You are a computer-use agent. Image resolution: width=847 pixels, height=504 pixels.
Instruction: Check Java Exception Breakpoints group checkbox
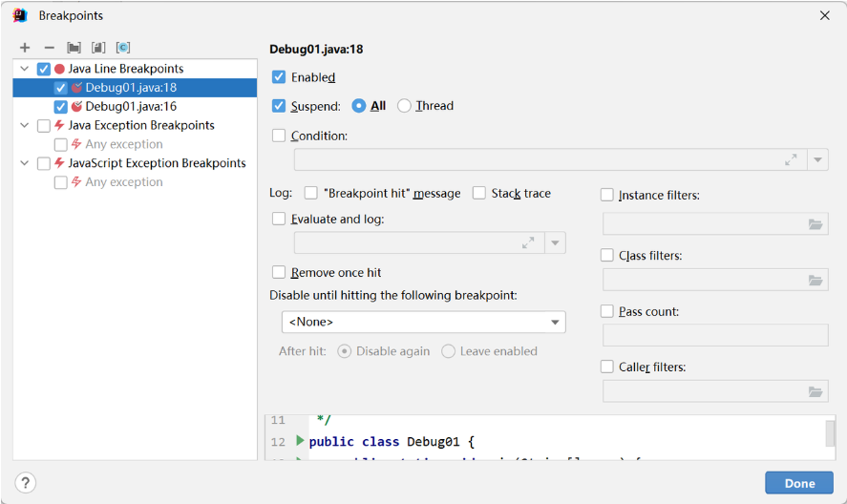tap(44, 126)
